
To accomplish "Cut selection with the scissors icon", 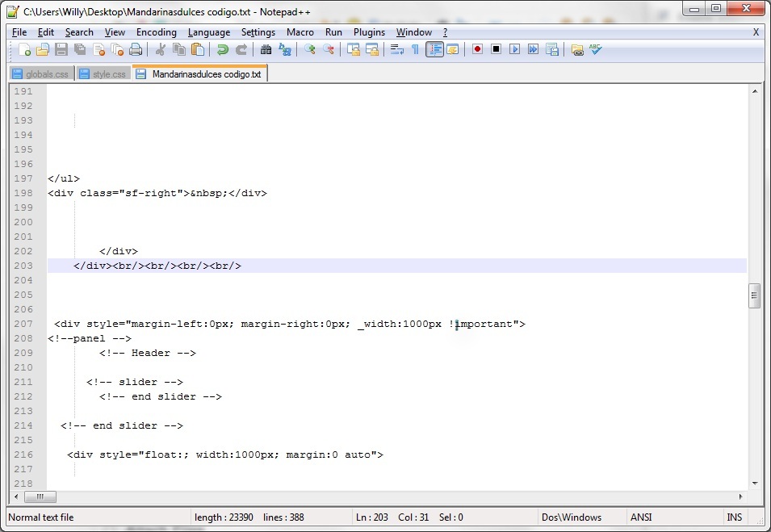I will [161, 49].
